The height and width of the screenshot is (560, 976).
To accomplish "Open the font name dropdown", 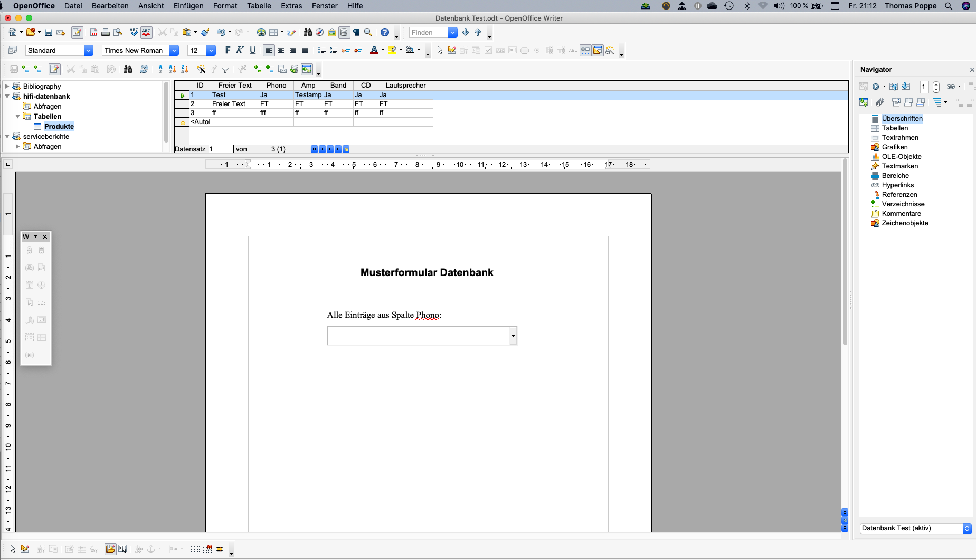I will coord(174,51).
